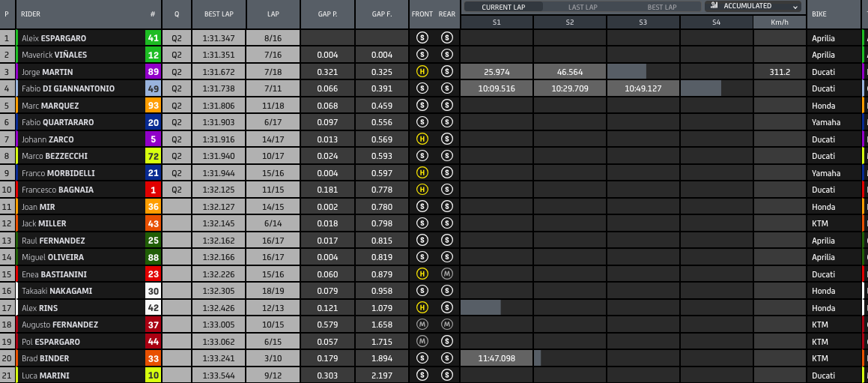Viewport: 868px width, 383px height.
Task: Click Di Giannantonio's S4 progress bar
Action: (x=701, y=88)
